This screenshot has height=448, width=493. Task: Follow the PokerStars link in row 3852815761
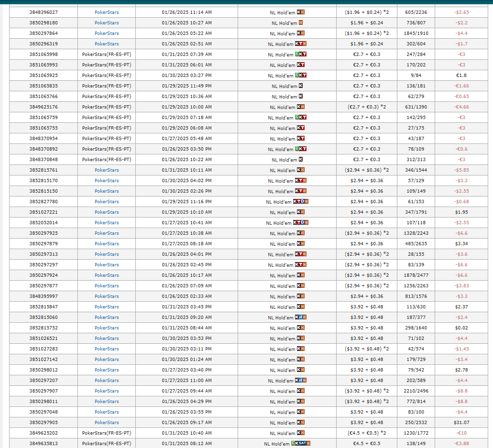tap(107, 170)
